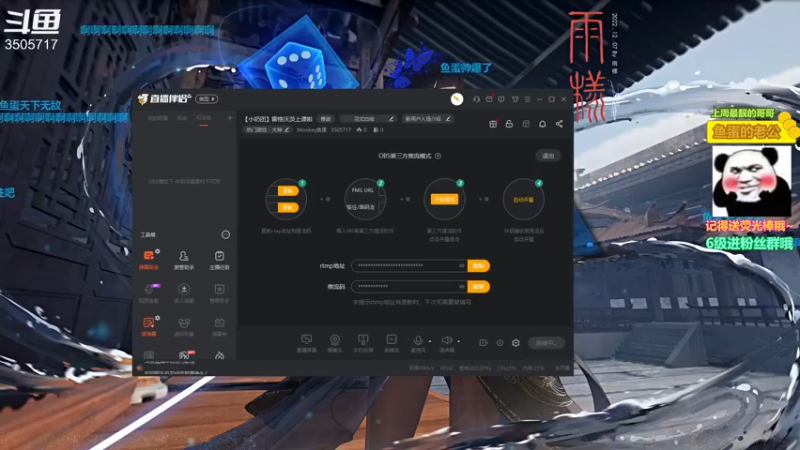Screen dimensions: 800x450
Task: Toggle the lock icon in room header
Action: 509,124
